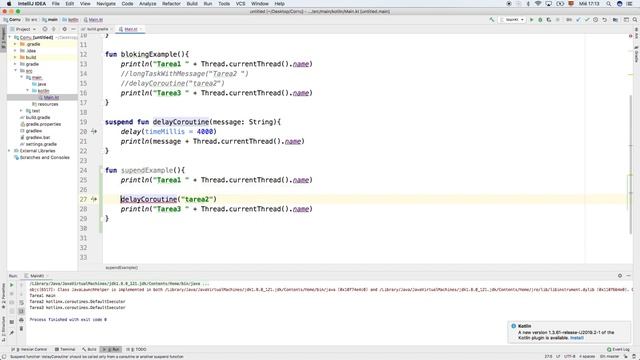The width and height of the screenshot is (640, 360).
Task: Open the Refactor menu
Action: coord(171,4)
